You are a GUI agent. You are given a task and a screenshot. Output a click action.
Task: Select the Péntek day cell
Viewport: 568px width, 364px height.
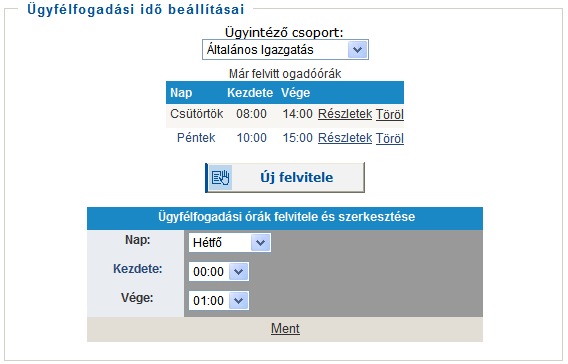click(x=196, y=138)
